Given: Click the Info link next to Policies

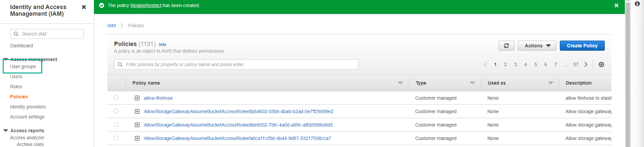Looking at the screenshot, I should pos(163,44).
